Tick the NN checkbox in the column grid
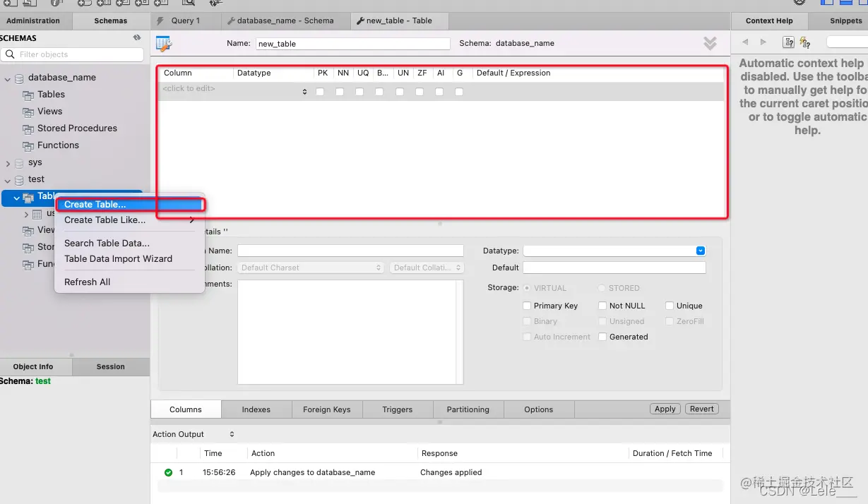 340,92
